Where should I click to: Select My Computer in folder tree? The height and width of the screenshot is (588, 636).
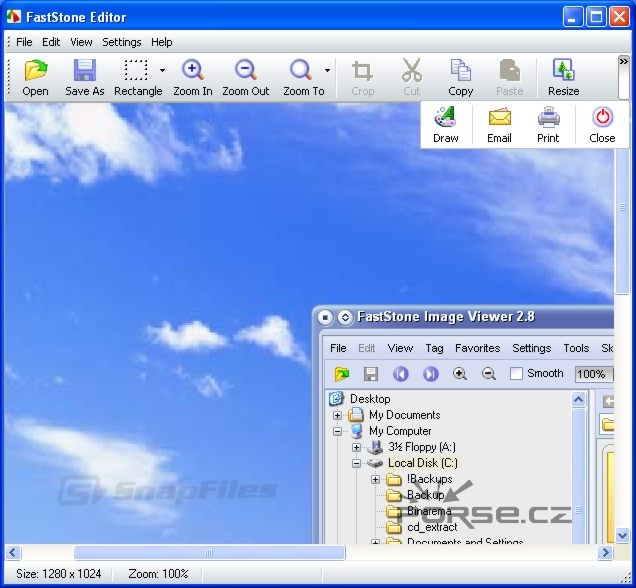(x=400, y=431)
